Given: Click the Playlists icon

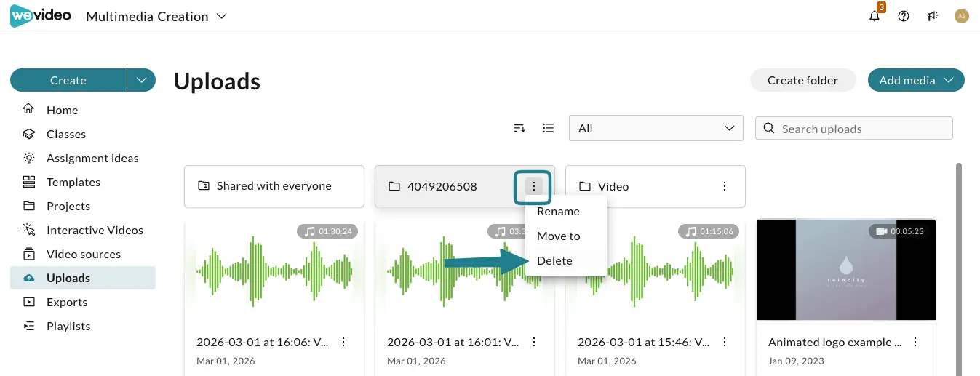Looking at the screenshot, I should coord(28,326).
